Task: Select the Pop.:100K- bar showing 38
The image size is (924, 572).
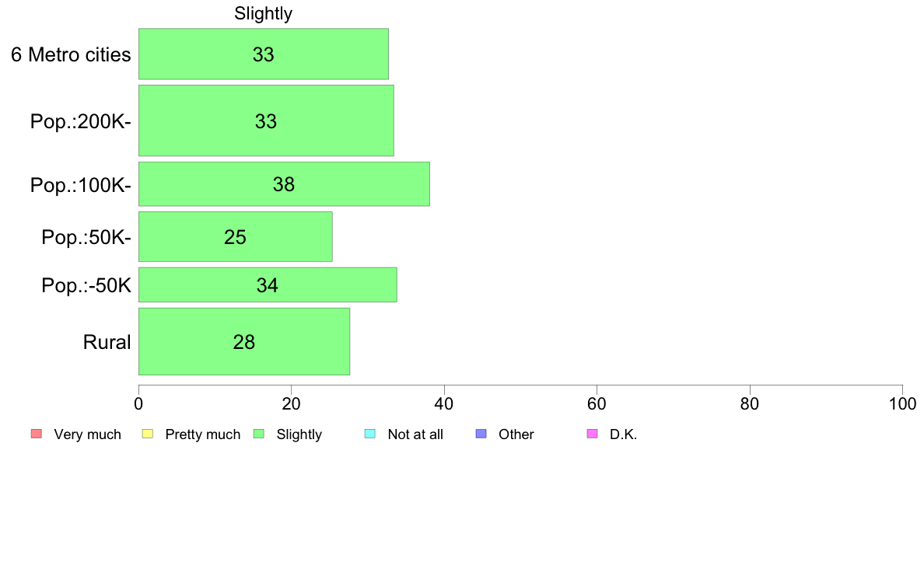Action: point(284,183)
